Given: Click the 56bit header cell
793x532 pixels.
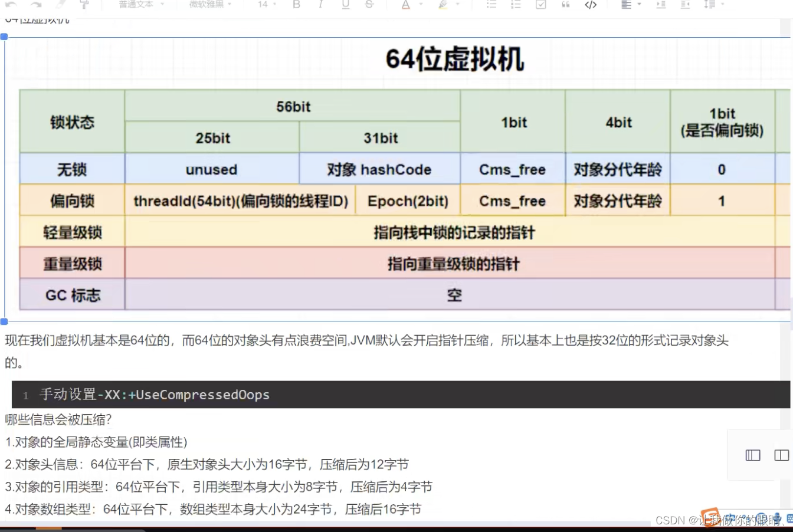Looking at the screenshot, I should [x=293, y=107].
